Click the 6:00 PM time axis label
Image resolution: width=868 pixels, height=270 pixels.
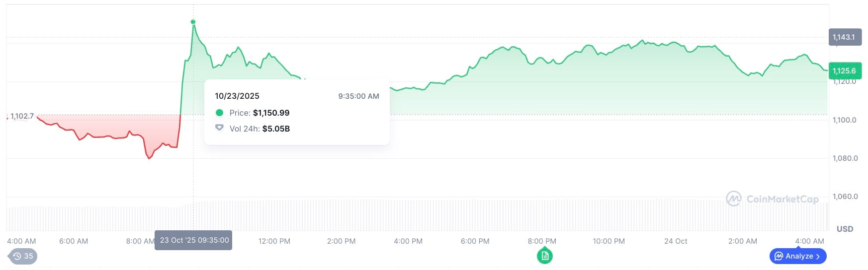click(x=475, y=241)
